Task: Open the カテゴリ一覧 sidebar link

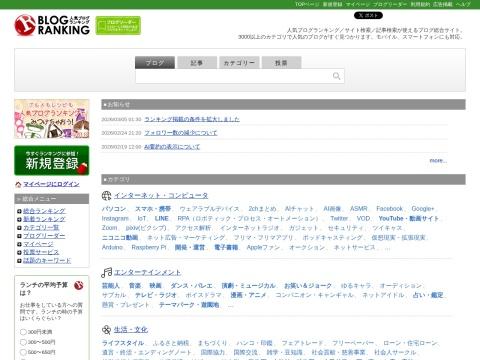Action: (x=41, y=227)
